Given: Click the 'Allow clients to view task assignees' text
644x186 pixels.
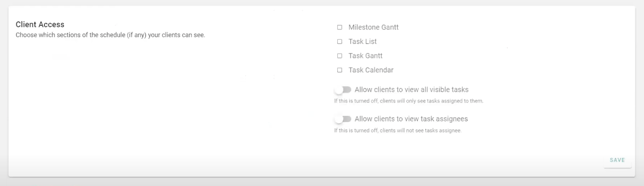Looking at the screenshot, I should (x=411, y=119).
